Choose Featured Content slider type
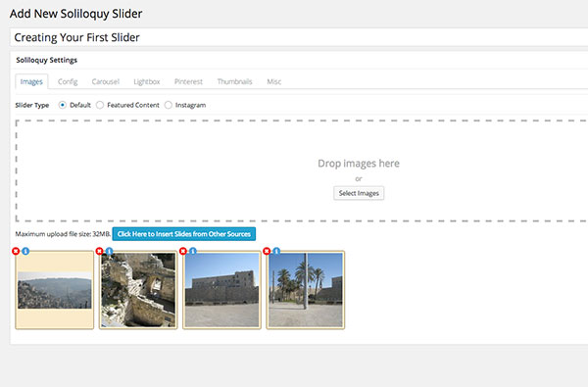Screen dimensions: 588x387 click(x=100, y=105)
